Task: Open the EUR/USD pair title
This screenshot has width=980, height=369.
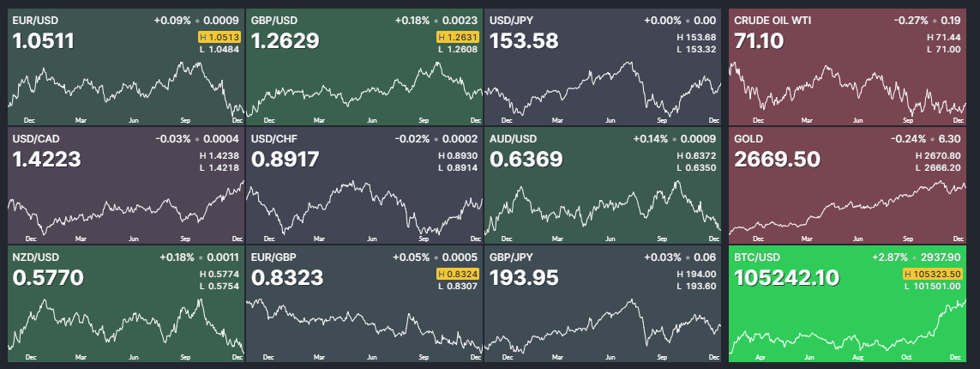Action: [33, 21]
